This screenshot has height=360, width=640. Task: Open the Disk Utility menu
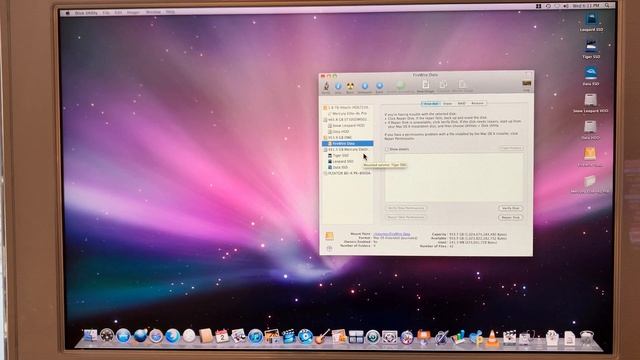point(86,13)
